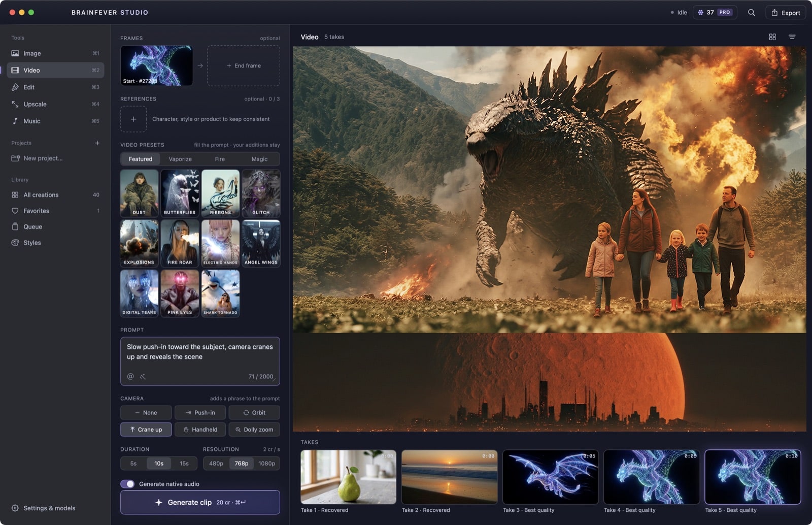The image size is (812, 525).
Task: Open All creations library
Action: pyautogui.click(x=55, y=195)
